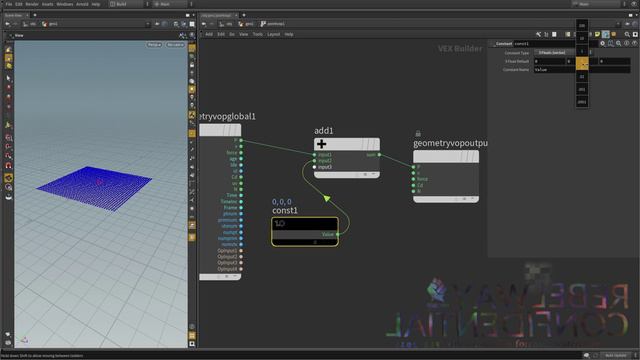Select the bottom smallest step in value ladder
The image size is (640, 360).
click(582, 102)
